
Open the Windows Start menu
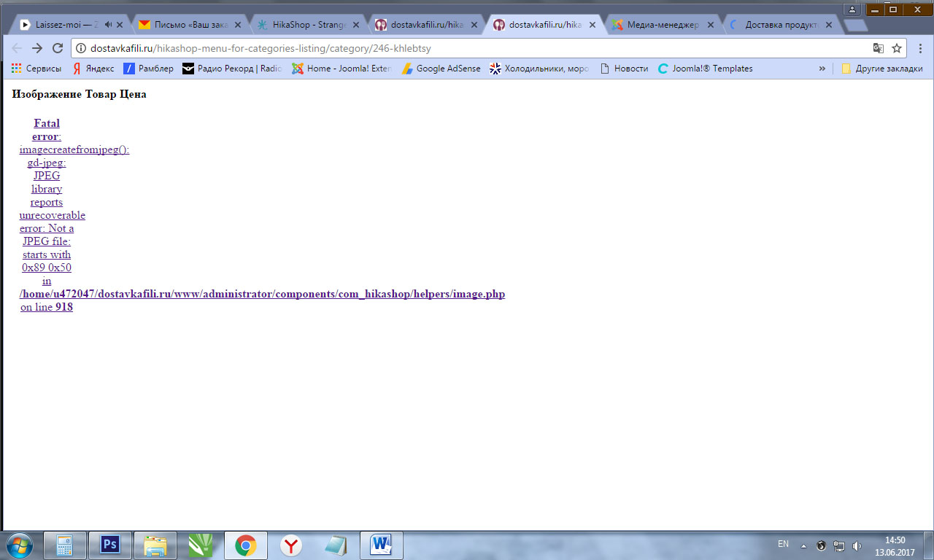tap(20, 545)
